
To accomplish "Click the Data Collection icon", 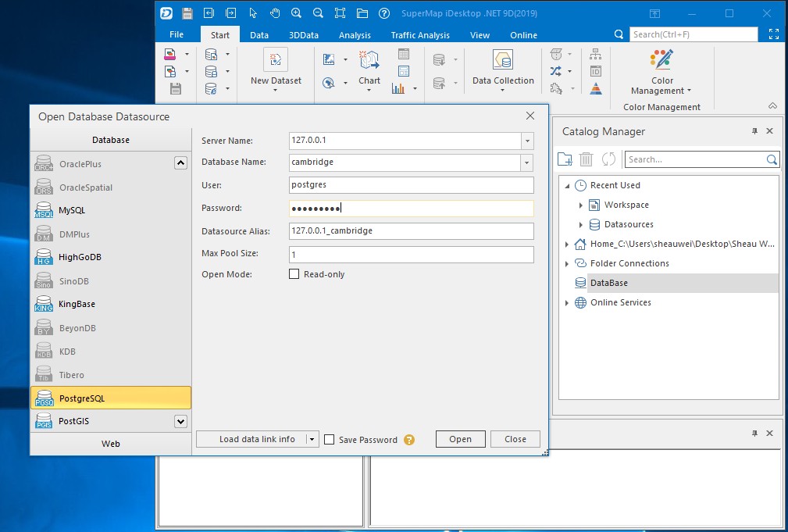I will tap(503, 60).
